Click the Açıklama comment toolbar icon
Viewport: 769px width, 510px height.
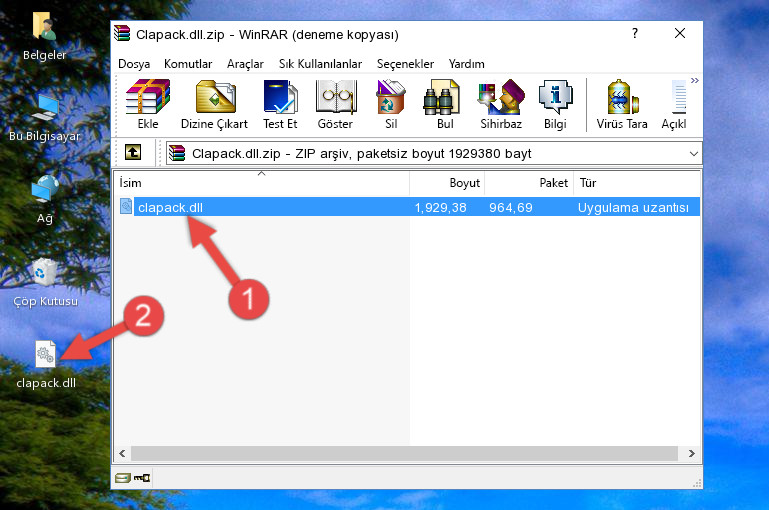coord(675,104)
